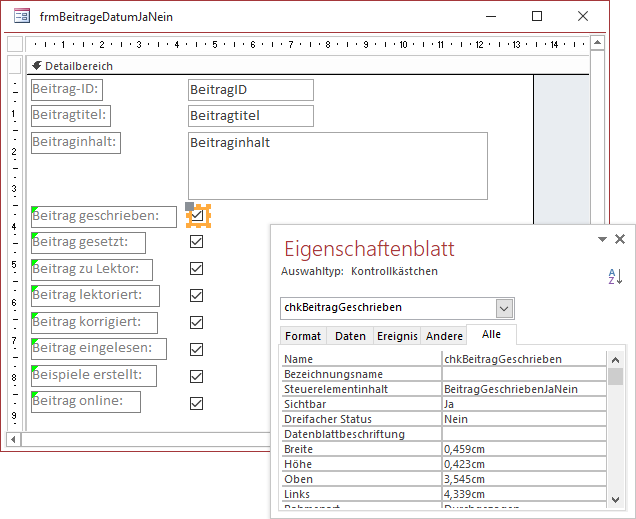Select the Beitrag eingelesen: label
The height and width of the screenshot is (519, 636).
pyautogui.click(x=99, y=349)
